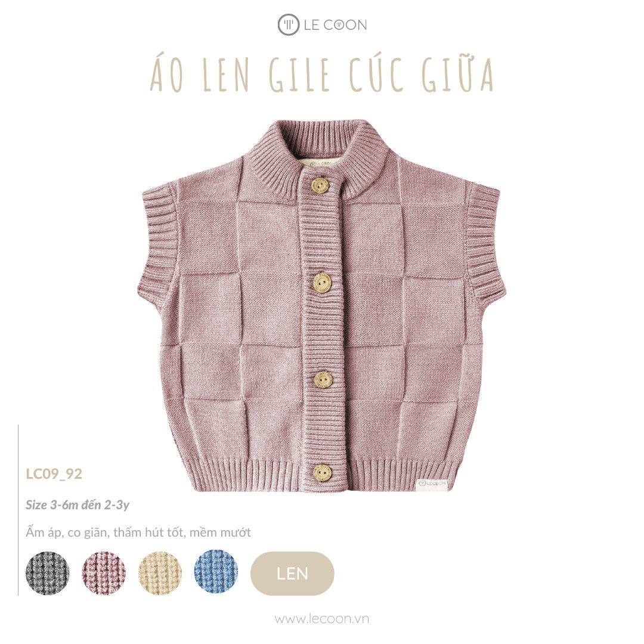Select the pink wool color swatch
This screenshot has height=644, width=644.
pos(104,573)
